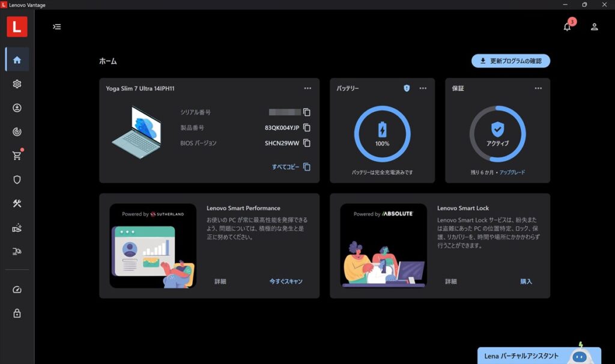This screenshot has height=364, width=615.
Task: Click the battery 100% charge ring
Action: (383, 134)
